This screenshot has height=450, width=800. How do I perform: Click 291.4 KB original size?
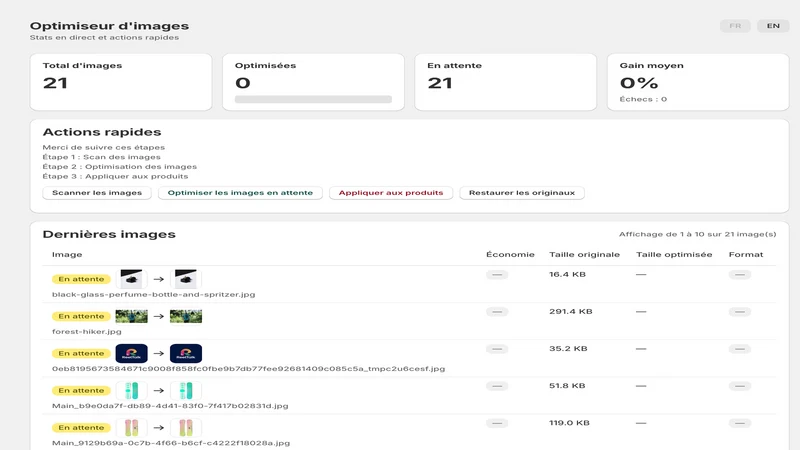pyautogui.click(x=571, y=312)
